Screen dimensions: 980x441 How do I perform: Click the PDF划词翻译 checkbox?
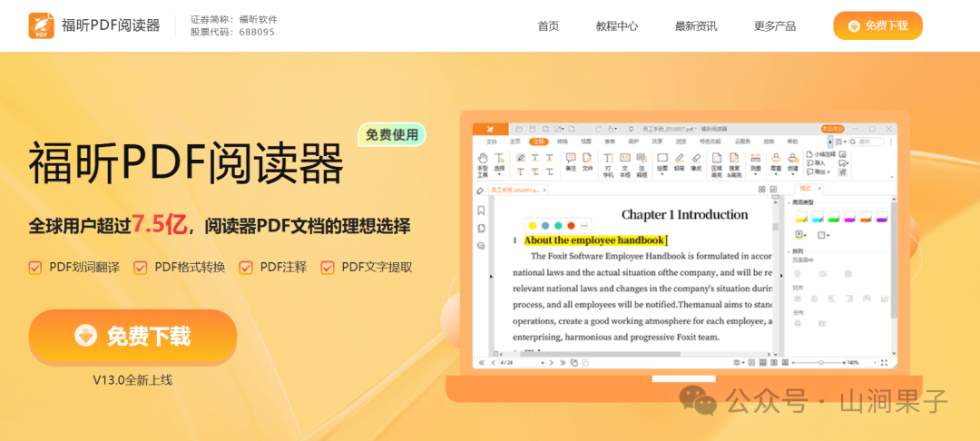click(x=35, y=267)
